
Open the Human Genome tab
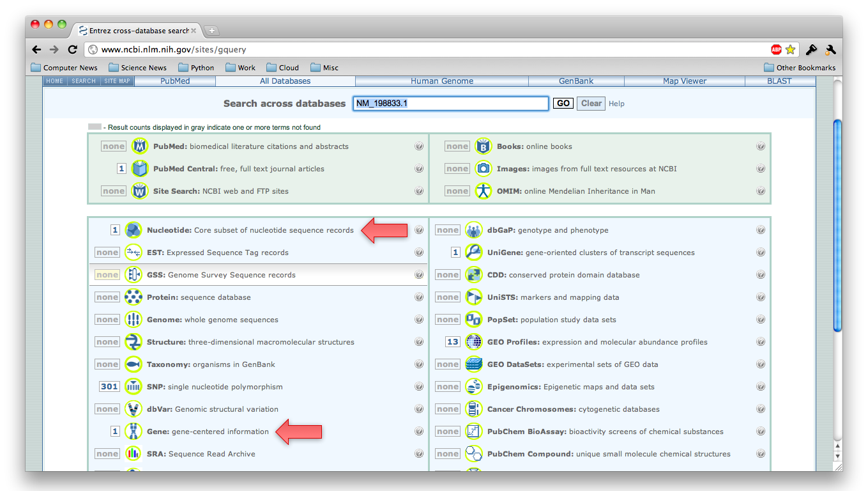coord(442,81)
